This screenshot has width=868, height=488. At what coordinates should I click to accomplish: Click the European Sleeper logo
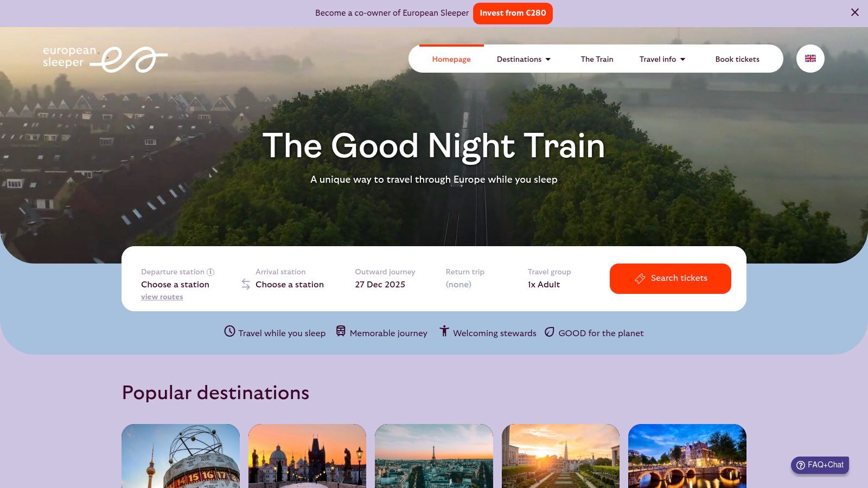point(105,59)
